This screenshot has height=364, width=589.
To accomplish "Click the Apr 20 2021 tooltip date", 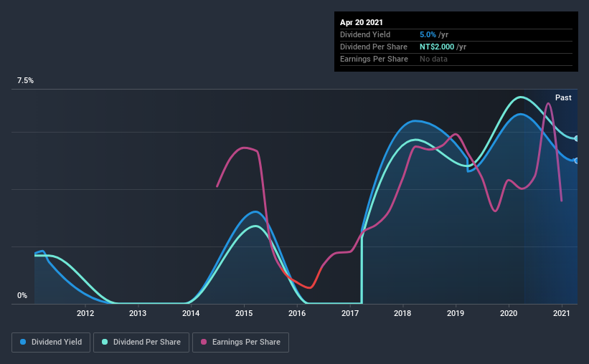I will [362, 22].
